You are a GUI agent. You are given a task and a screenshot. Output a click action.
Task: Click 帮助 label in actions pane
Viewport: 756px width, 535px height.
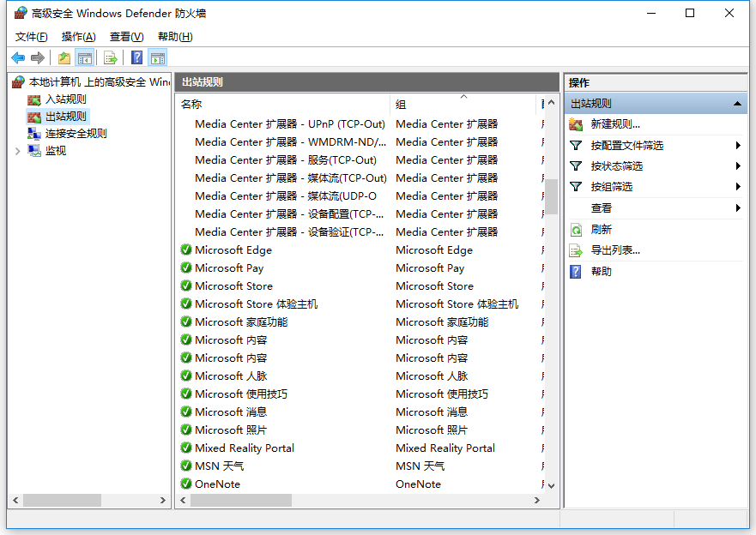click(602, 272)
